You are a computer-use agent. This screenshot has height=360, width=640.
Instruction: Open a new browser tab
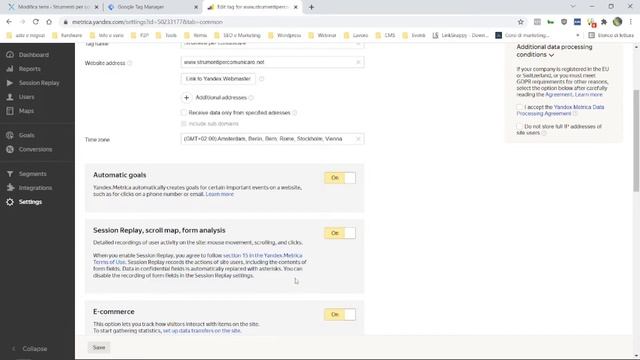pyautogui.click(x=311, y=7)
